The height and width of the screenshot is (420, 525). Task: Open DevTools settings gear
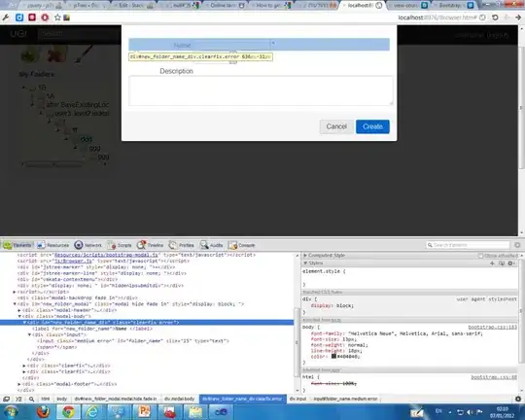point(518,399)
